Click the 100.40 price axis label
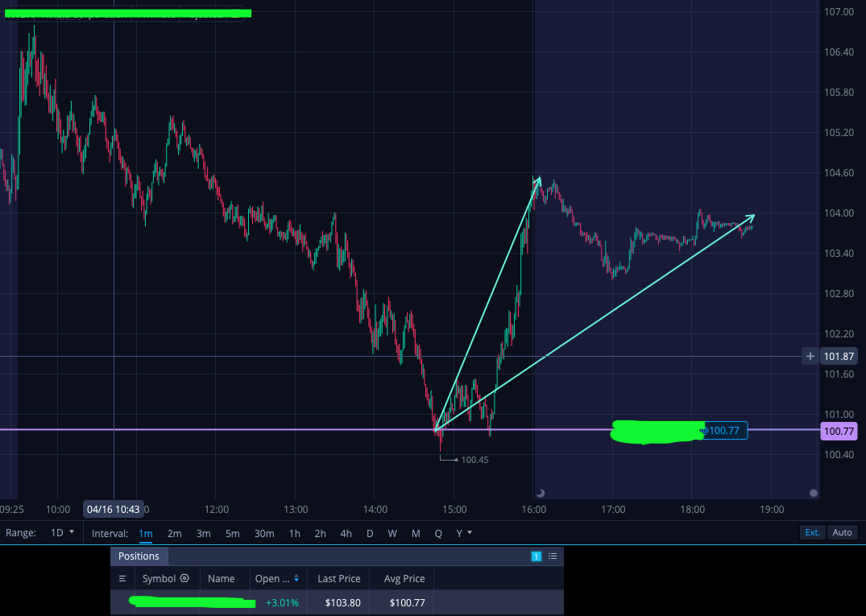The height and width of the screenshot is (616, 866). point(839,454)
